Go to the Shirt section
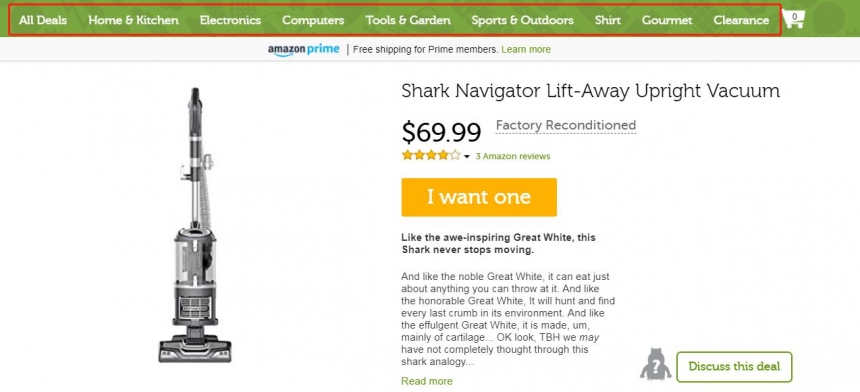This screenshot has height=392, width=860. coord(608,20)
